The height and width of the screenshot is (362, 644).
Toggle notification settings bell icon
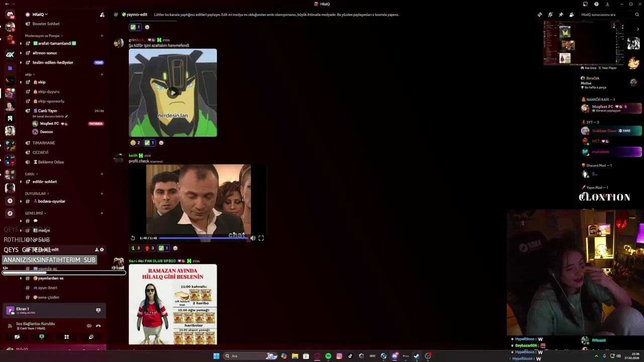click(x=550, y=15)
